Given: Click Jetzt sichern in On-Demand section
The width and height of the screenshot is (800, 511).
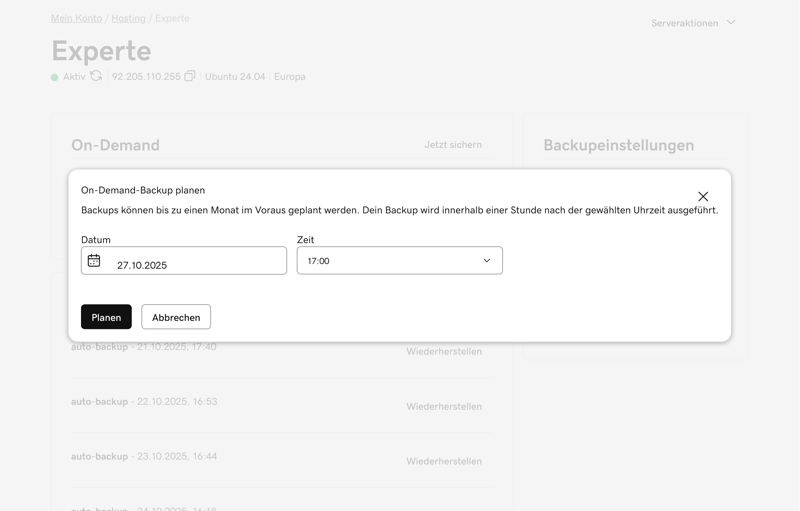Looking at the screenshot, I should pyautogui.click(x=453, y=145).
